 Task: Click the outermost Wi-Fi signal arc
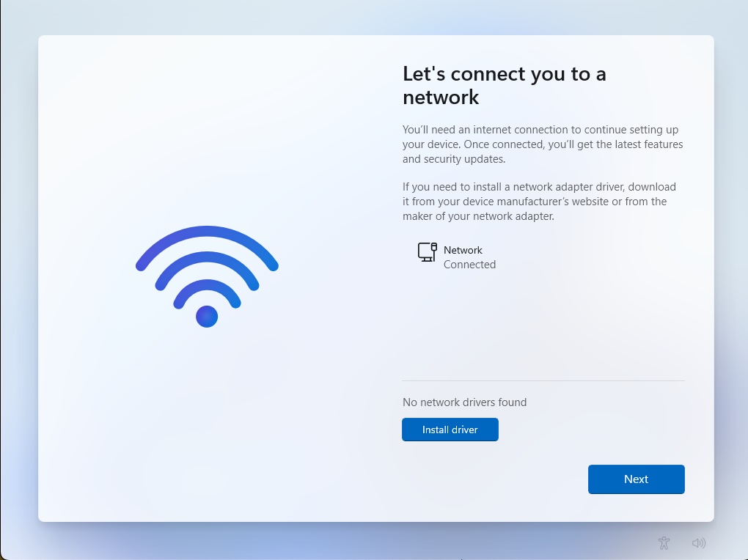pos(207,232)
